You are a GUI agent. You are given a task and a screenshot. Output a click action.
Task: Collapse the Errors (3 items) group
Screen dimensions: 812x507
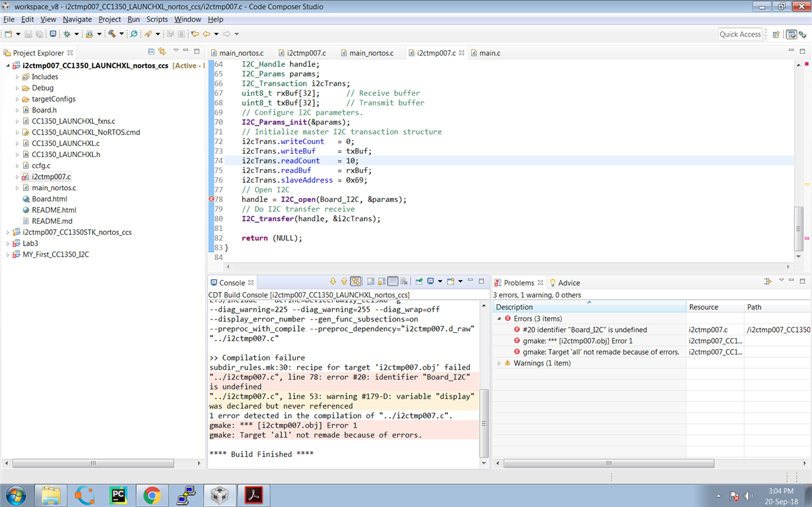click(x=499, y=319)
